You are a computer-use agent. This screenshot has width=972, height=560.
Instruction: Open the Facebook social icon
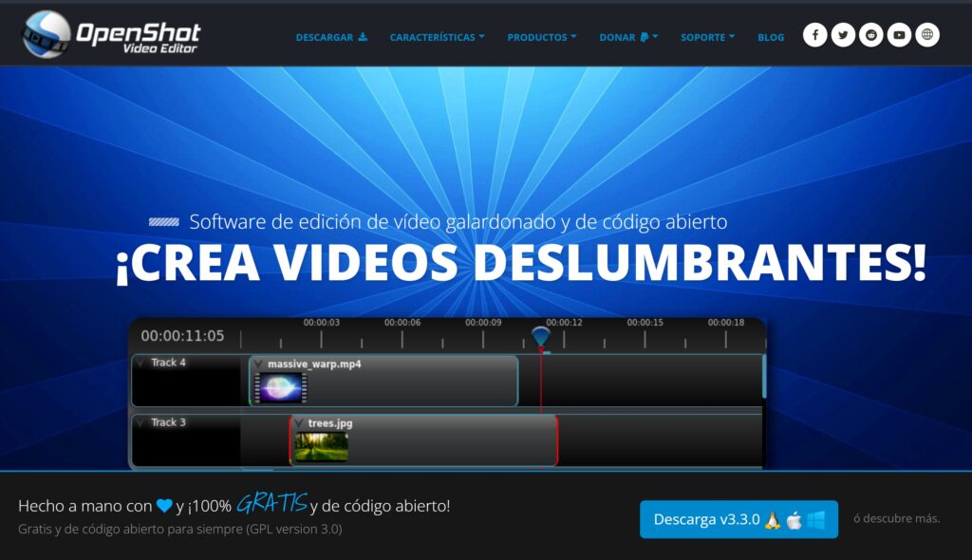click(814, 35)
